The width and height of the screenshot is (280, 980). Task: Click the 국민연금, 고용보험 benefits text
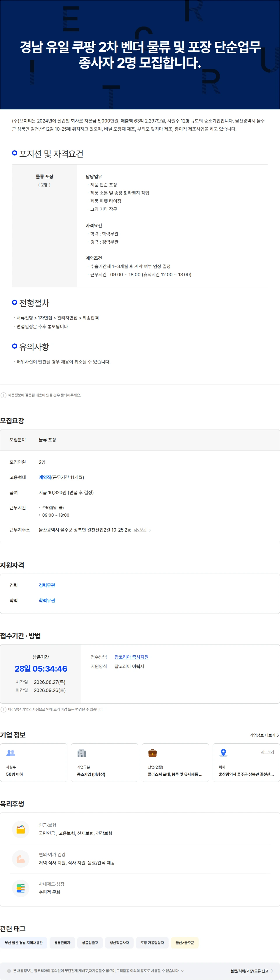[75, 833]
